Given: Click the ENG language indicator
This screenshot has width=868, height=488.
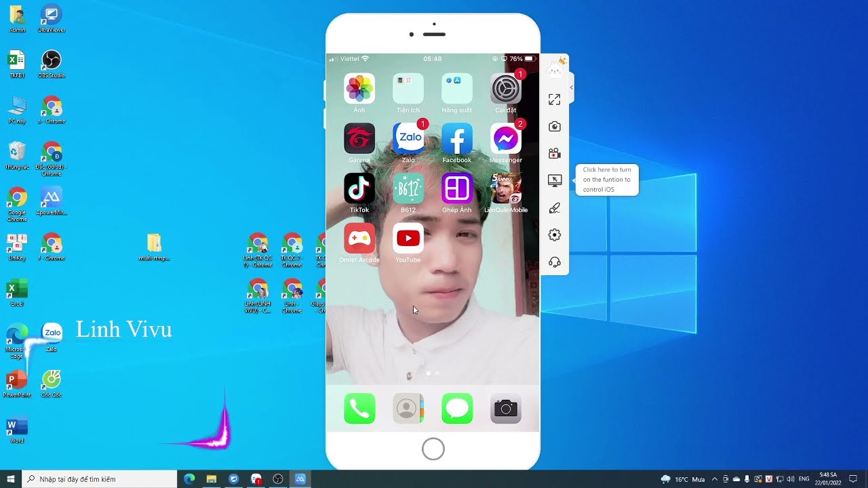Looking at the screenshot, I should [804, 479].
